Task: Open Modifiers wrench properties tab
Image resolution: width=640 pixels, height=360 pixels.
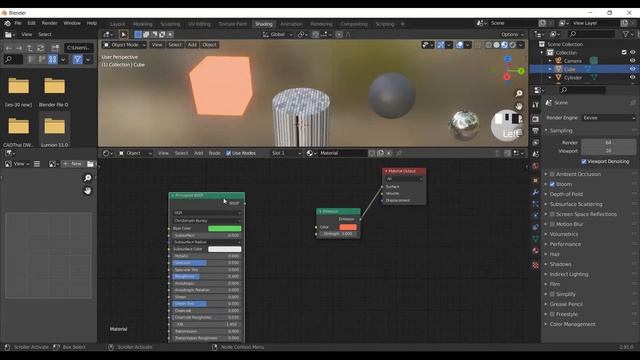Action: pyautogui.click(x=535, y=192)
